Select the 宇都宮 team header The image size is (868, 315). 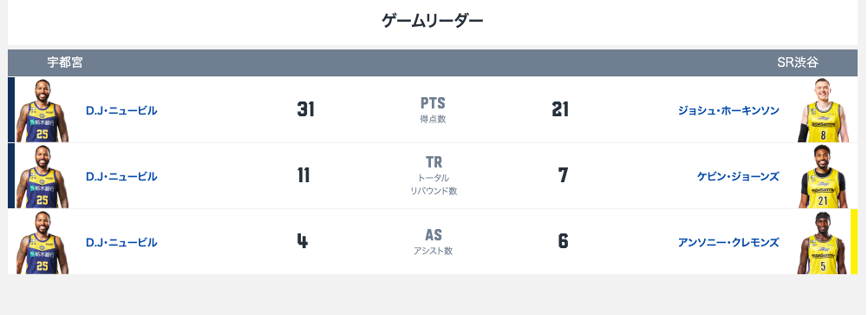[65, 62]
